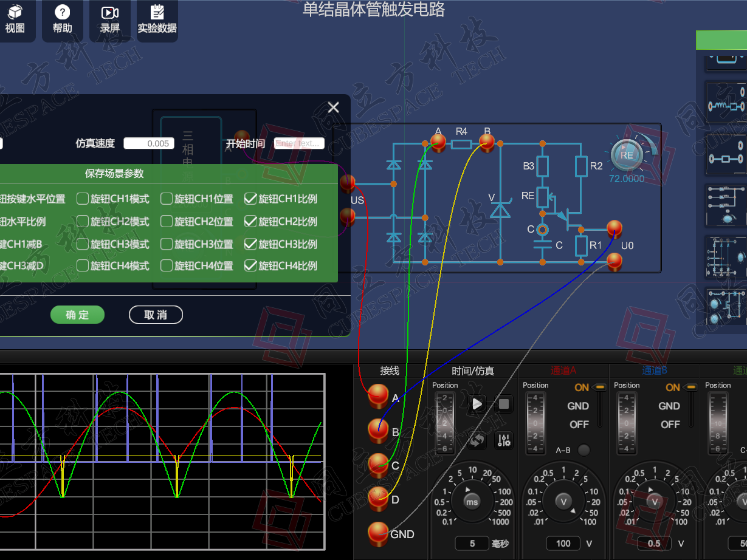
Task: Click the 确定 confirm button
Action: [x=77, y=315]
